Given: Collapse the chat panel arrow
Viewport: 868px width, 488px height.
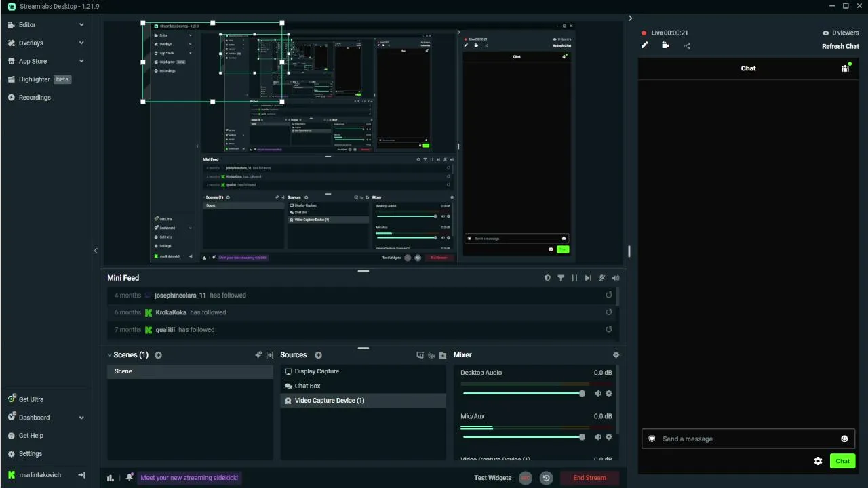Looking at the screenshot, I should (x=630, y=18).
